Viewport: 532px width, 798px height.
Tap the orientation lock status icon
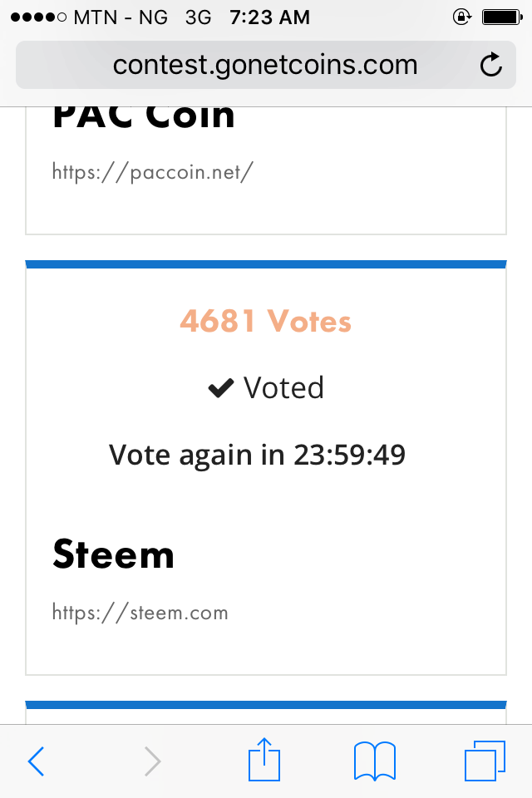(x=461, y=17)
